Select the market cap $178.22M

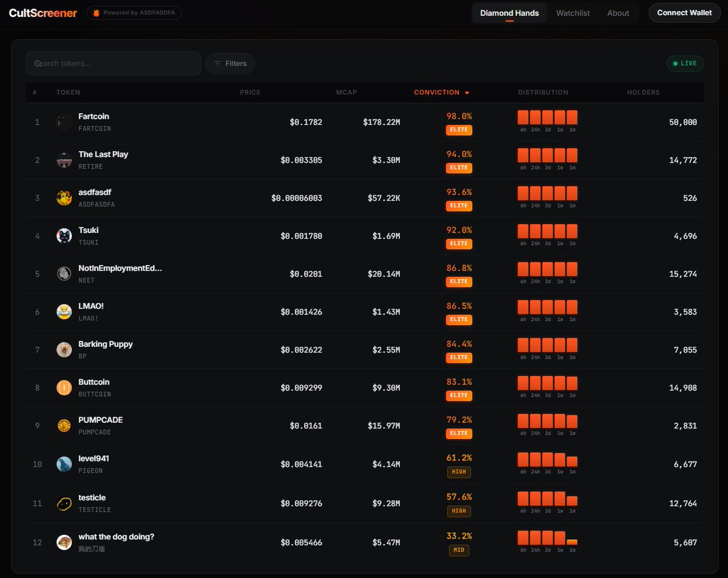(x=382, y=122)
